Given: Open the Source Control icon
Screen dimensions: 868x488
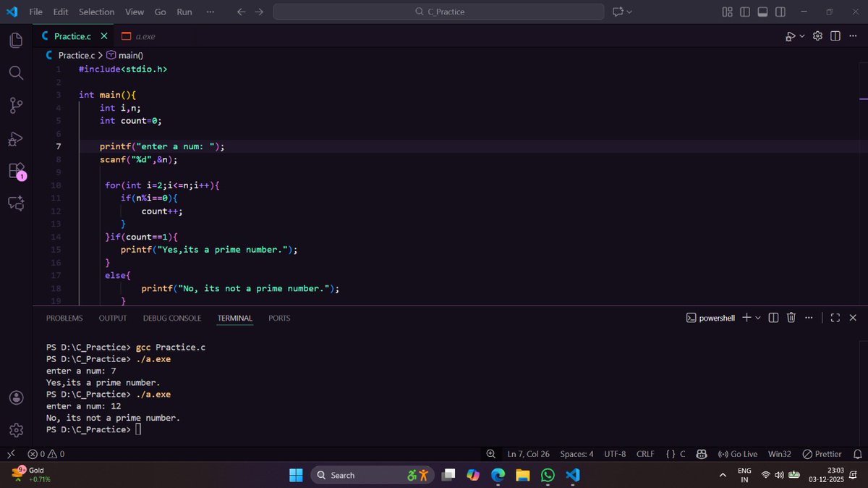Looking at the screenshot, I should coord(15,105).
